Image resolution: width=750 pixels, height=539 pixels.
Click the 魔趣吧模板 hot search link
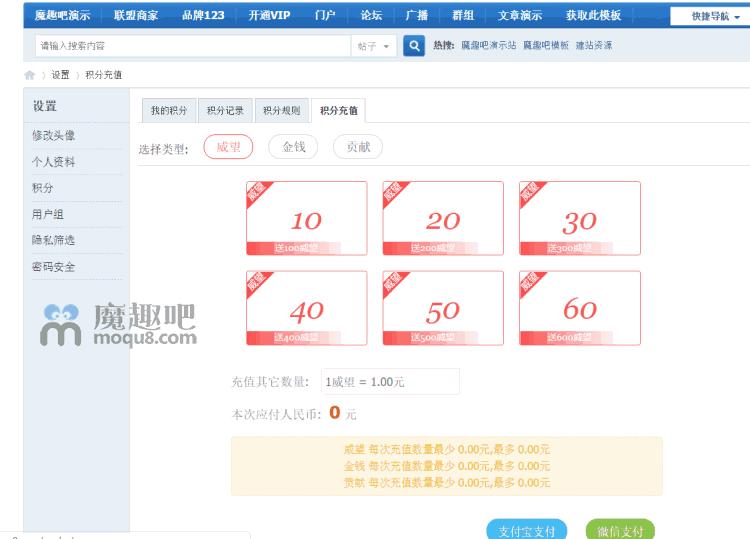click(546, 45)
